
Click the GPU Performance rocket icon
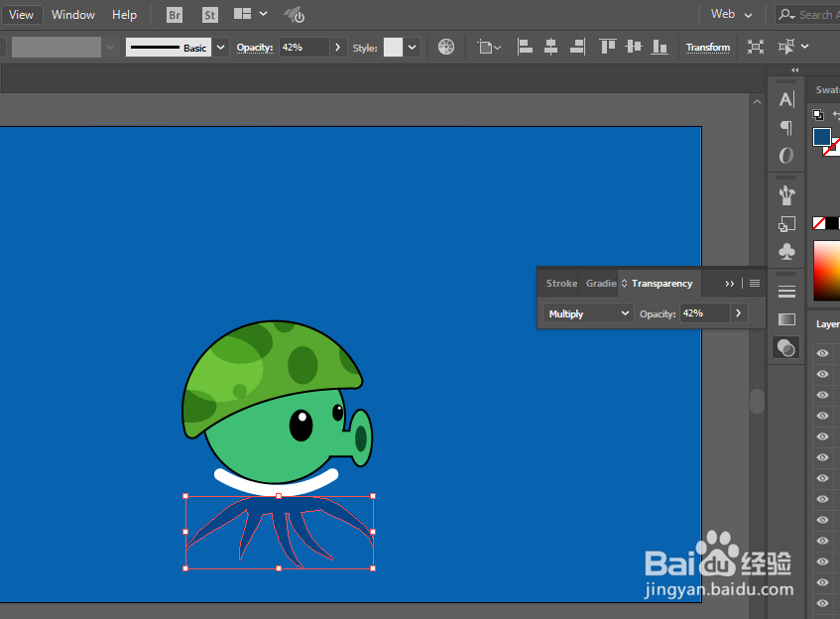(x=295, y=15)
